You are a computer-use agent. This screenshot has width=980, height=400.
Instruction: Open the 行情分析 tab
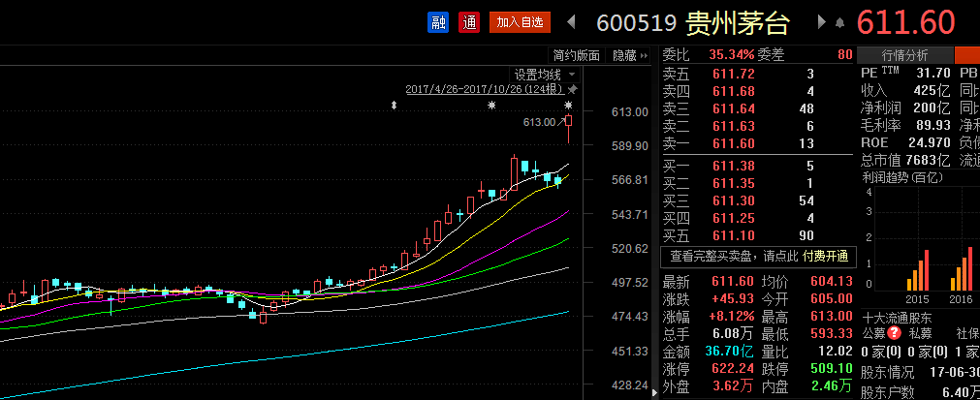tap(904, 55)
